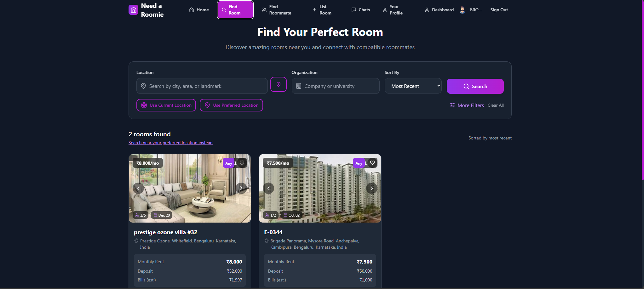Go to Chats in the navigation bar
This screenshot has height=289, width=644.
point(361,10)
